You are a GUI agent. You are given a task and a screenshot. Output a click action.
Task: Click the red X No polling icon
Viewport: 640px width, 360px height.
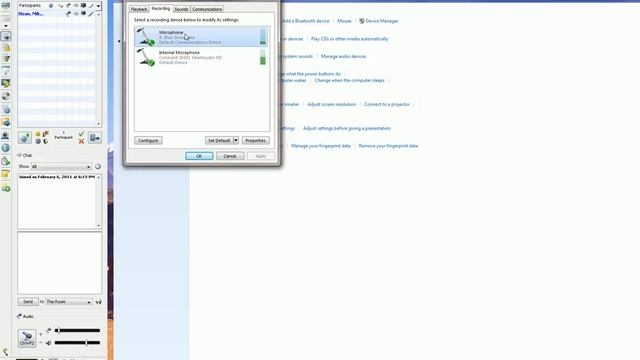(81, 141)
